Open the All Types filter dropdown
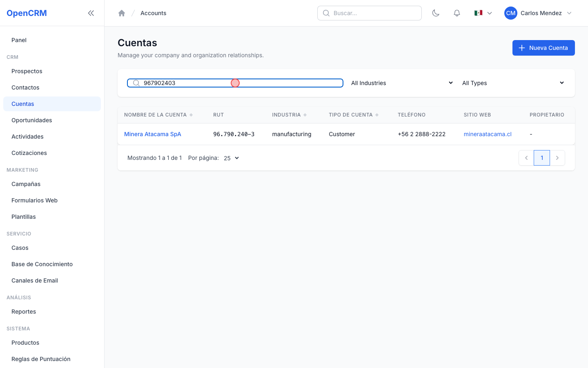This screenshot has width=588, height=368. tap(513, 83)
